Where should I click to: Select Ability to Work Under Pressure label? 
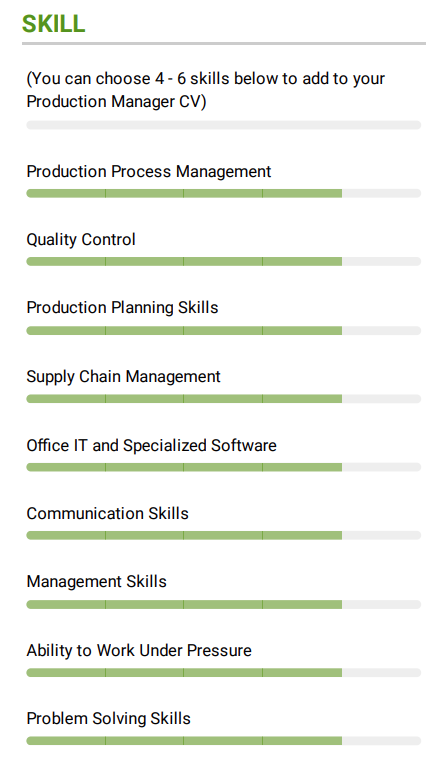[x=139, y=650]
